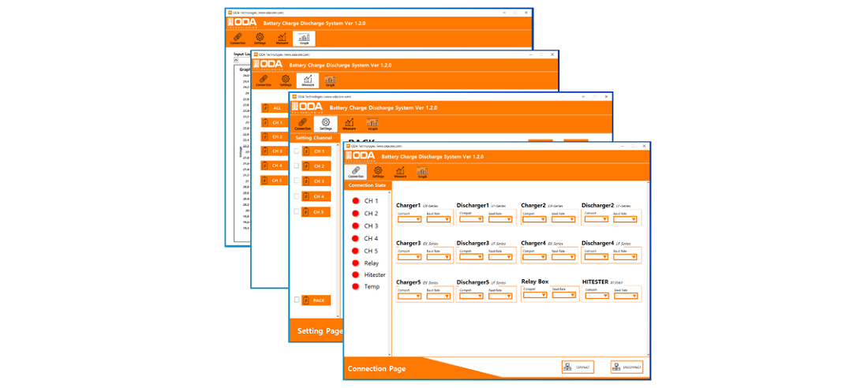Open Charger2 Baud Rate dropdown
The height and width of the screenshot is (388, 868).
(564, 218)
